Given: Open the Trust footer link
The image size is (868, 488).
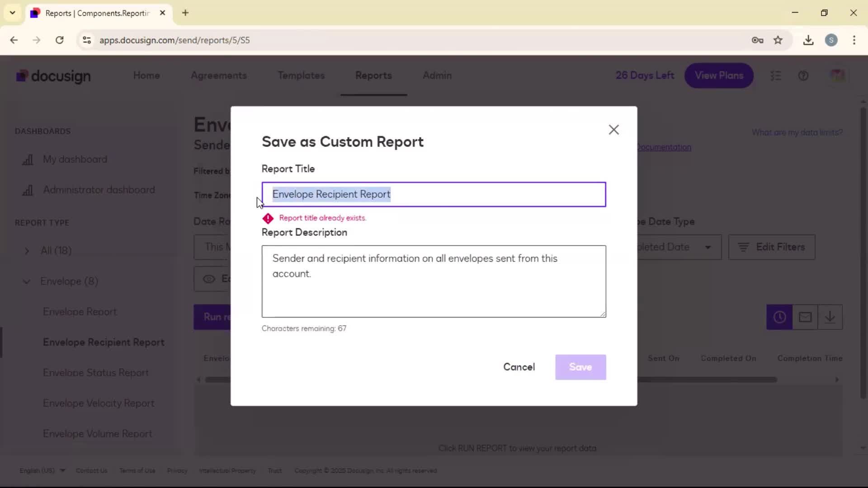Looking at the screenshot, I should 275,470.
